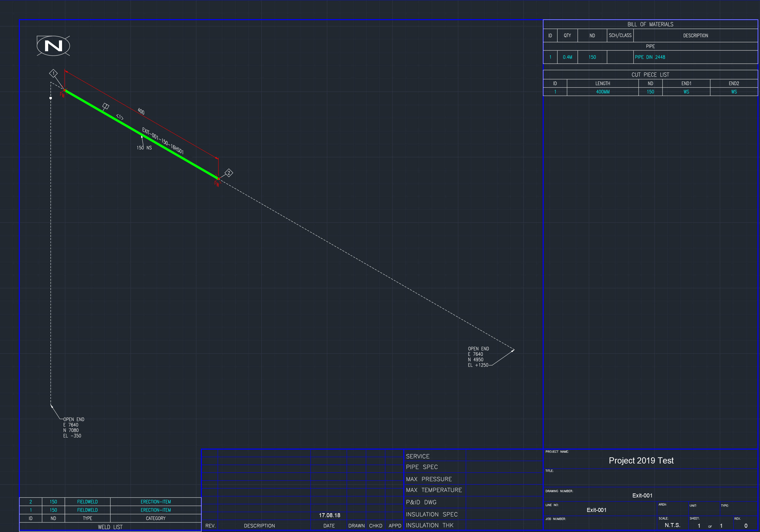Click ERECTION-ITEM in weld row 2

point(156,501)
